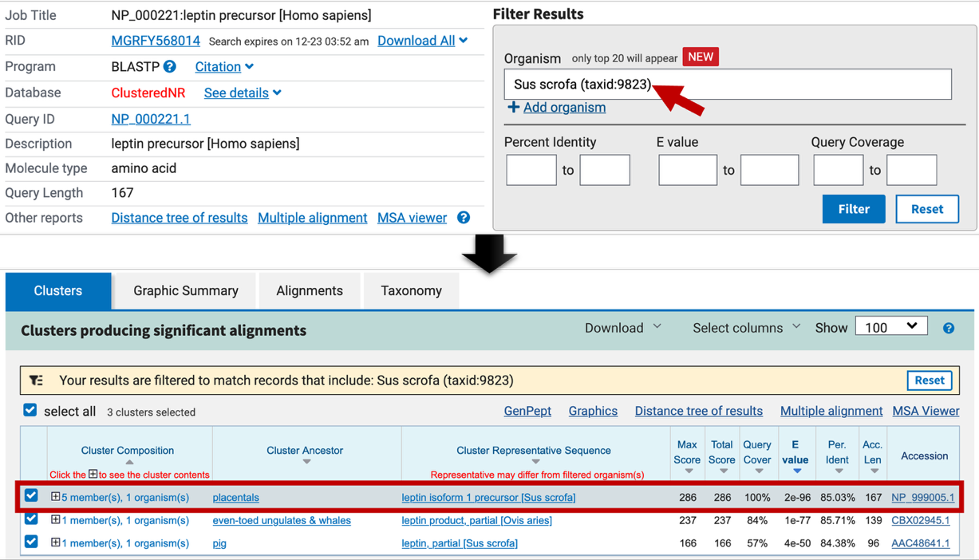Uncheck the pig cluster row checkbox
Screen dimensions: 979x560
point(31,542)
